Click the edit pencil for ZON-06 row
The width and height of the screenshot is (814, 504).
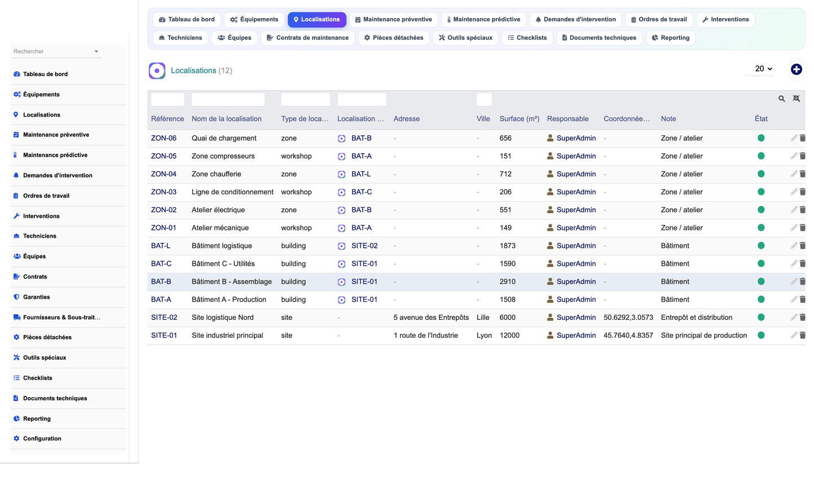tap(793, 138)
